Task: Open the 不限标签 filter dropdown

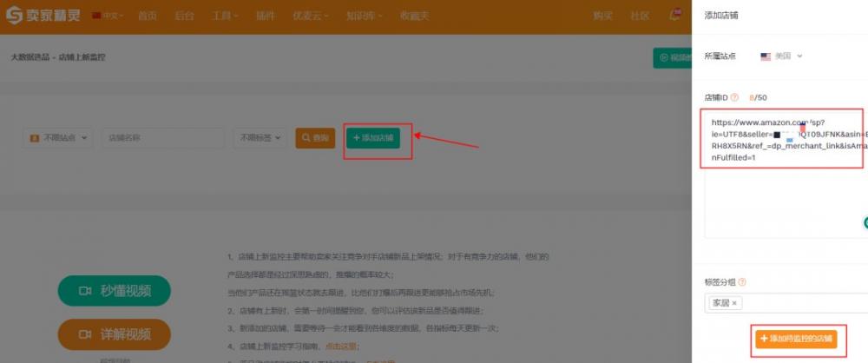Action: coord(259,138)
